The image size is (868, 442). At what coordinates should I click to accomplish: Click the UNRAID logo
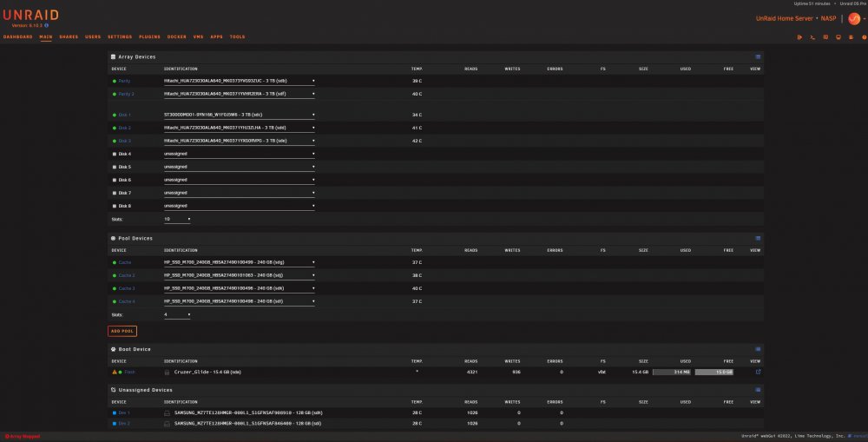click(x=31, y=15)
